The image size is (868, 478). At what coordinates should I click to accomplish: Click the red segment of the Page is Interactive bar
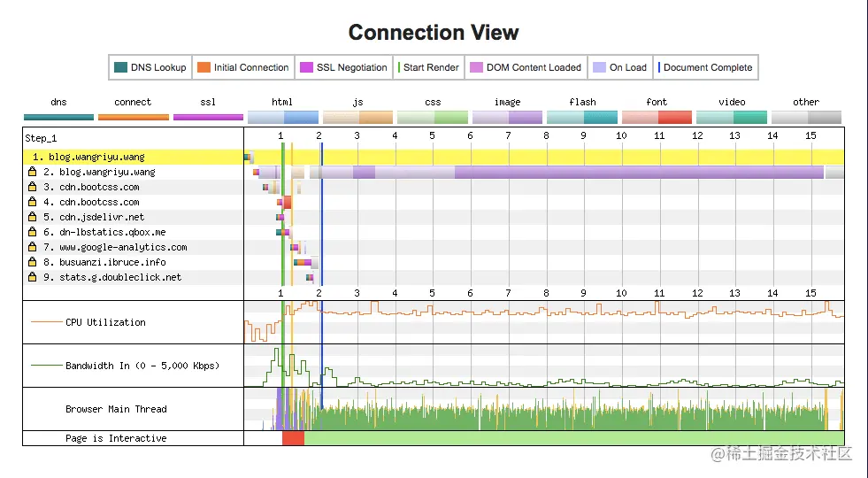294,438
